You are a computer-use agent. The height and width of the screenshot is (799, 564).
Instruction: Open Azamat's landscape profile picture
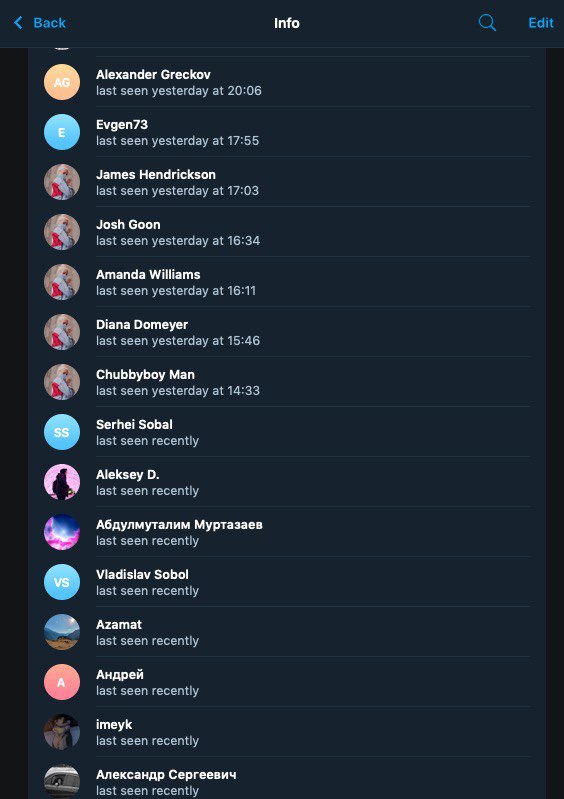tap(62, 632)
